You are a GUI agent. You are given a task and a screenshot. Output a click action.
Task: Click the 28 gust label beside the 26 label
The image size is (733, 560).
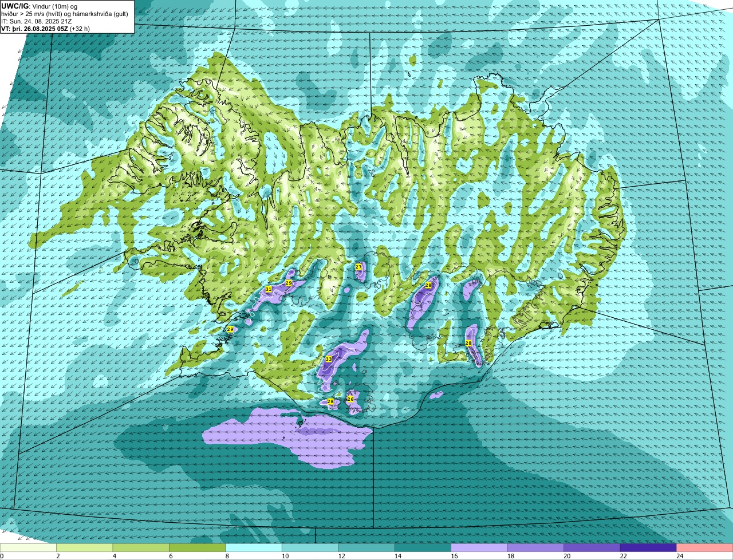pos(330,402)
